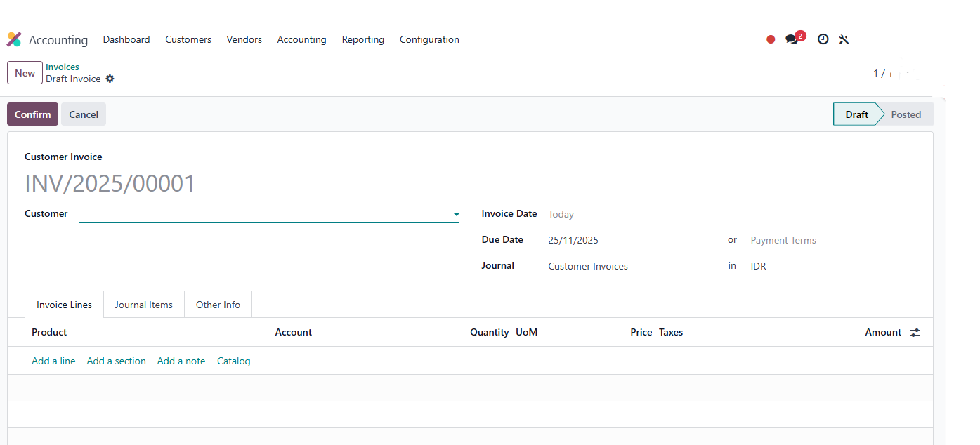This screenshot has height=445, width=980.
Task: Click the Add a line link
Action: point(53,361)
